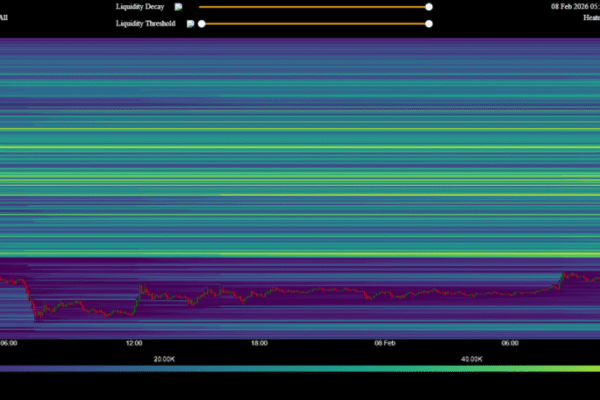600x400 pixels.
Task: Click the Liquidity Threshold text label
Action: [x=147, y=23]
